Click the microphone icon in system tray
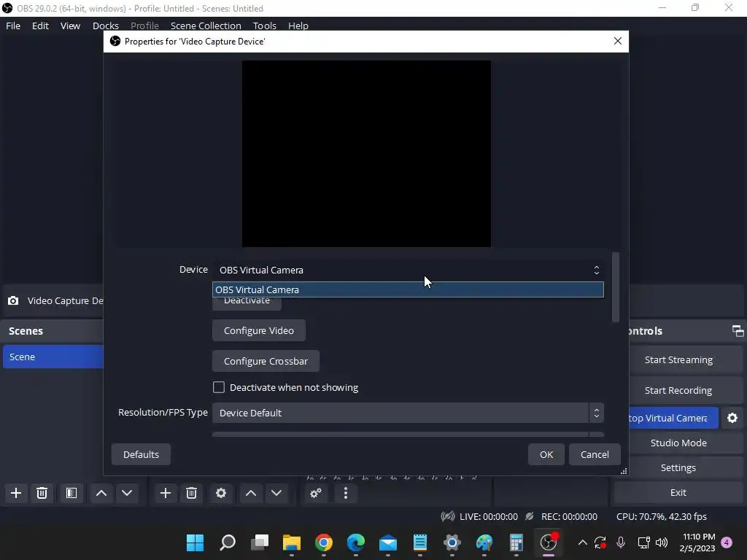 (x=621, y=542)
